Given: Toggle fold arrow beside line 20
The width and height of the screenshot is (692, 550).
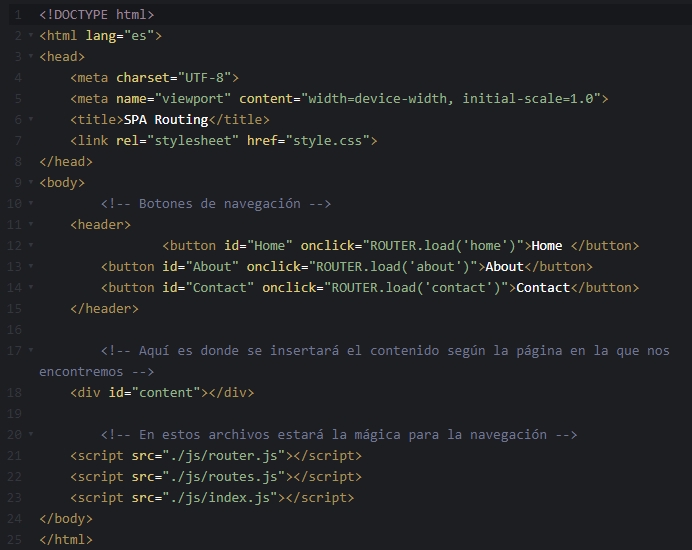Looking at the screenshot, I should [x=31, y=434].
